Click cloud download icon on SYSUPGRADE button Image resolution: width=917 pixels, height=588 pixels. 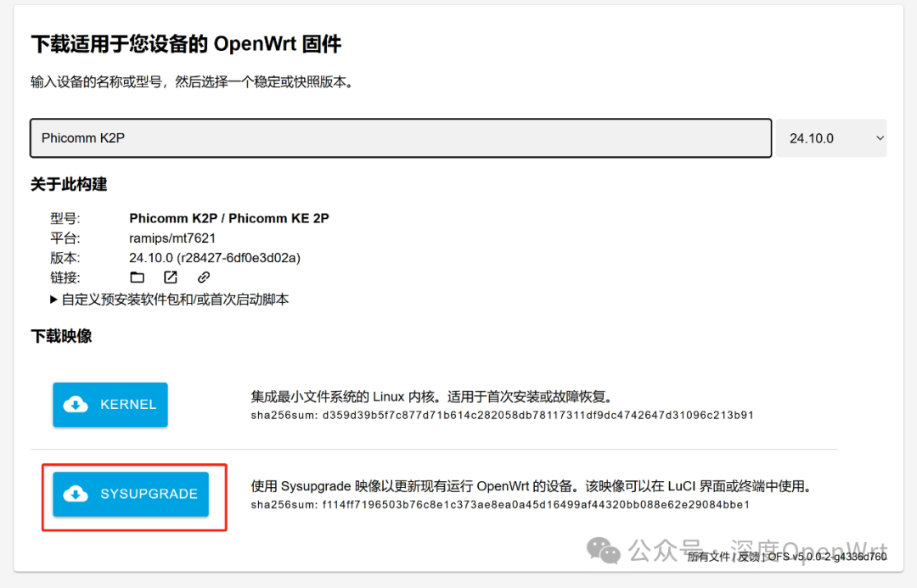(76, 494)
